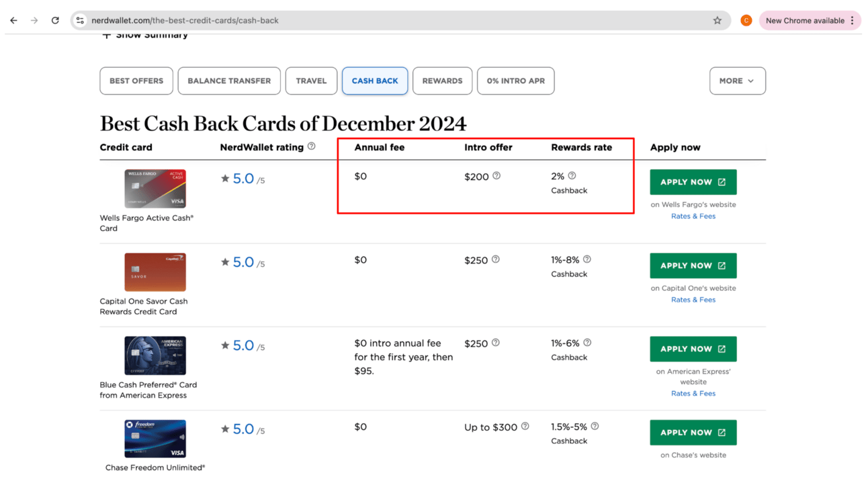The width and height of the screenshot is (868, 481).
Task: Show info for American Express's $250 intro offer
Action: coord(496,343)
